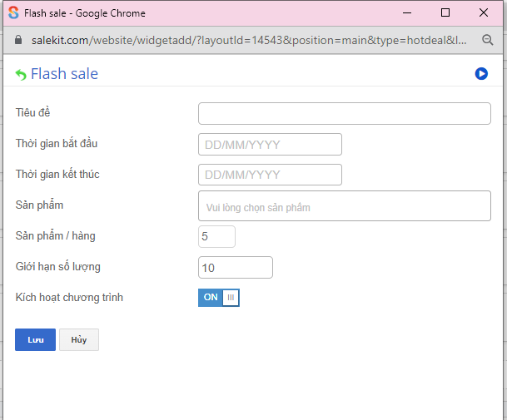Image resolution: width=507 pixels, height=420 pixels.
Task: Click the zoom magnifier icon in address bar
Action: pos(488,39)
